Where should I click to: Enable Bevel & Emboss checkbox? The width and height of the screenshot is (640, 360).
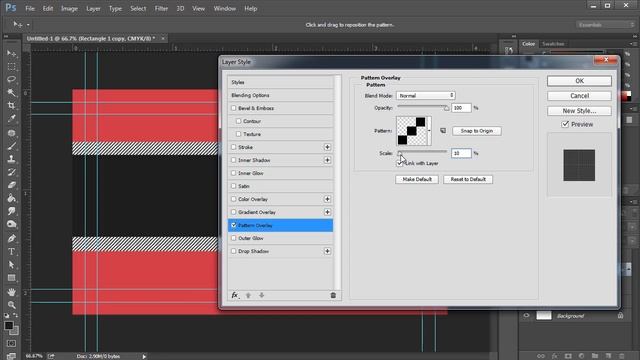(233, 108)
